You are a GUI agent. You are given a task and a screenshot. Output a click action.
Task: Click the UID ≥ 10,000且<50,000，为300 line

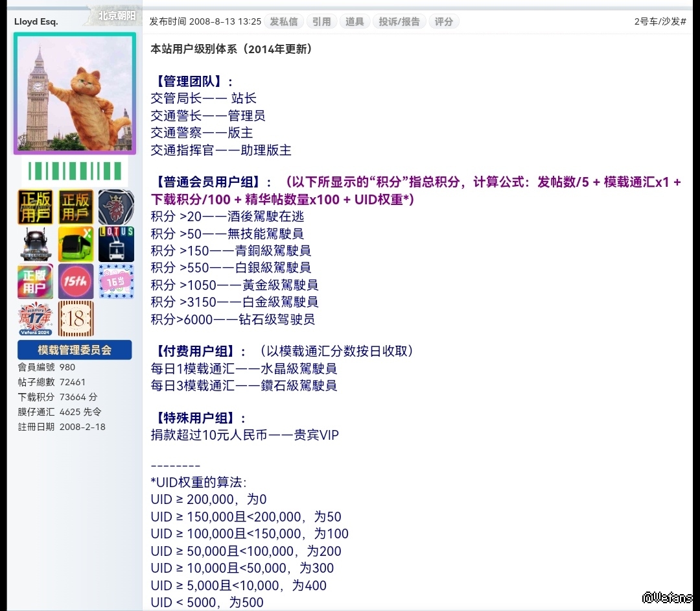point(242,568)
